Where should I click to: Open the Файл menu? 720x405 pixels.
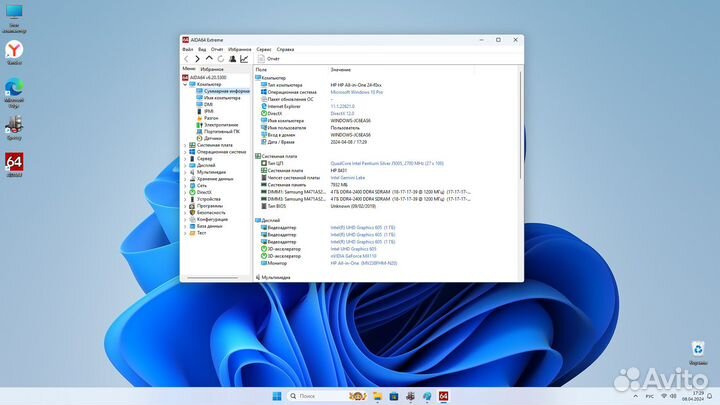(x=187, y=49)
